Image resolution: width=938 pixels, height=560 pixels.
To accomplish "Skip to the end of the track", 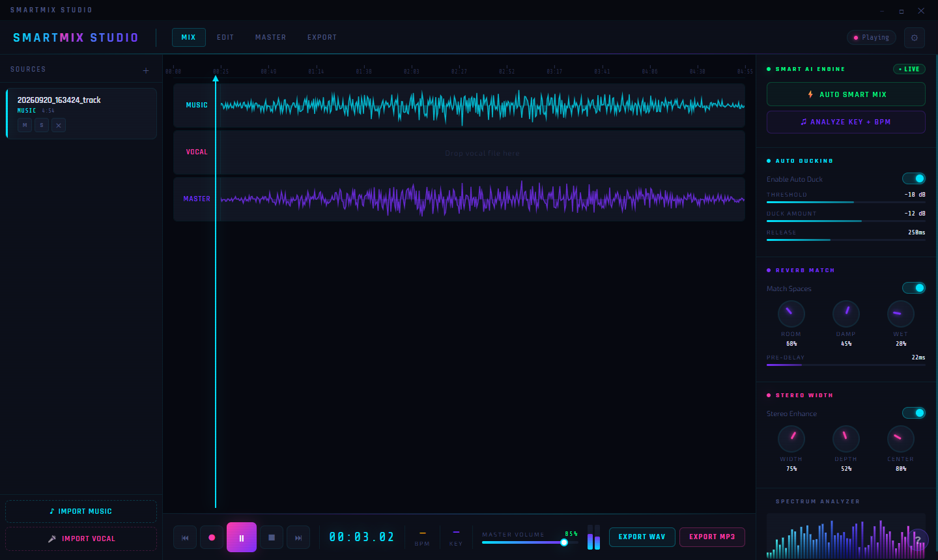I will [x=298, y=537].
